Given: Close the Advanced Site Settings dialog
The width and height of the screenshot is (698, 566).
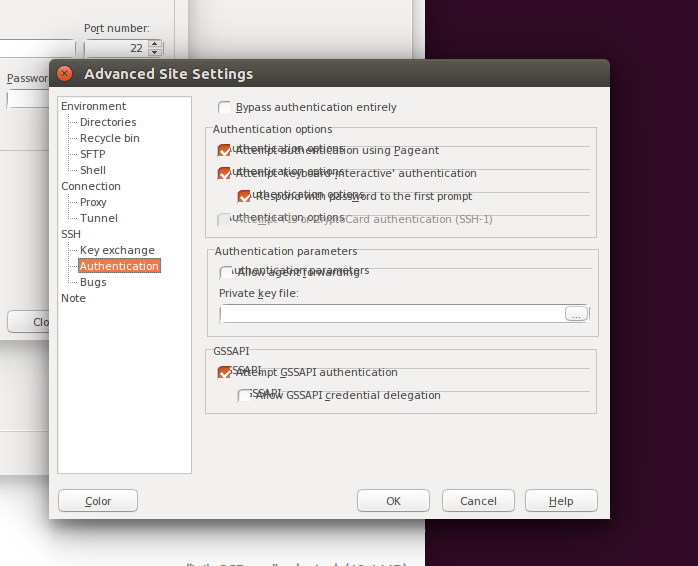Looking at the screenshot, I should 65,74.
